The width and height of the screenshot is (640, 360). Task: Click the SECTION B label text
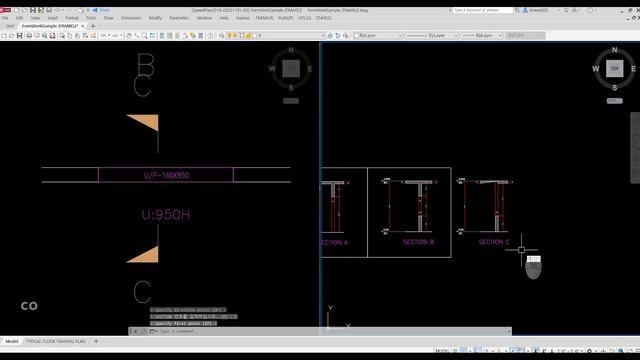(418, 242)
